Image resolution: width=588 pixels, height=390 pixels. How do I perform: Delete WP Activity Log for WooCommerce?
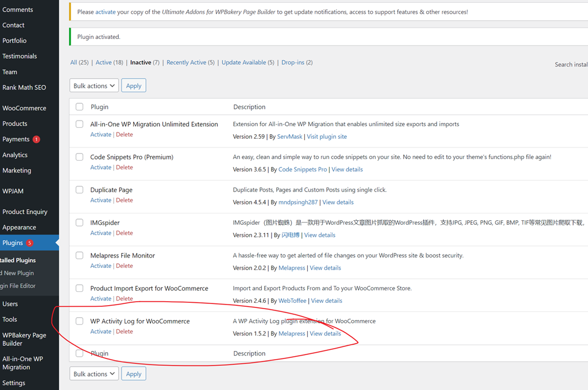point(125,331)
